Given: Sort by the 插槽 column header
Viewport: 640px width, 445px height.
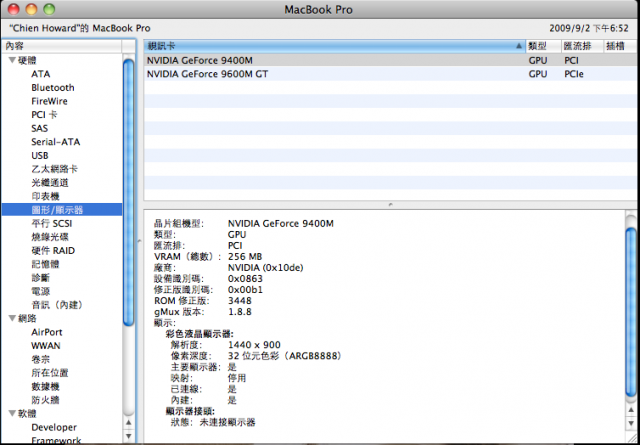Looking at the screenshot, I should (621, 46).
